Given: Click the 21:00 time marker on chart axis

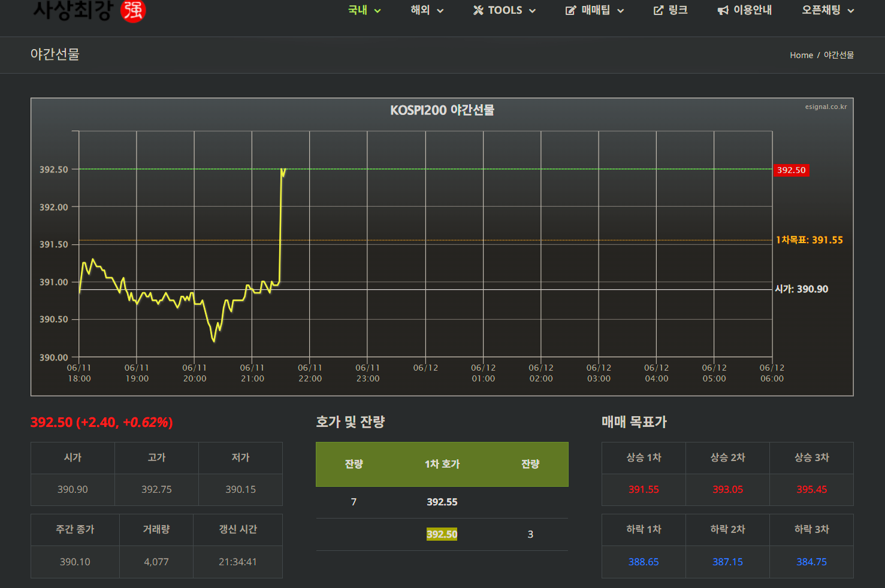Looking at the screenshot, I should pos(252,373).
